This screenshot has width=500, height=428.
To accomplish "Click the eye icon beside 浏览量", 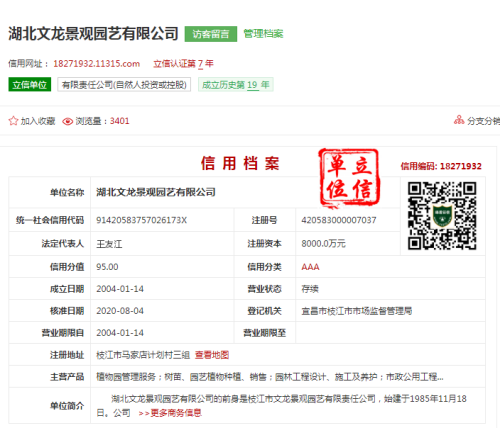I will click(68, 121).
